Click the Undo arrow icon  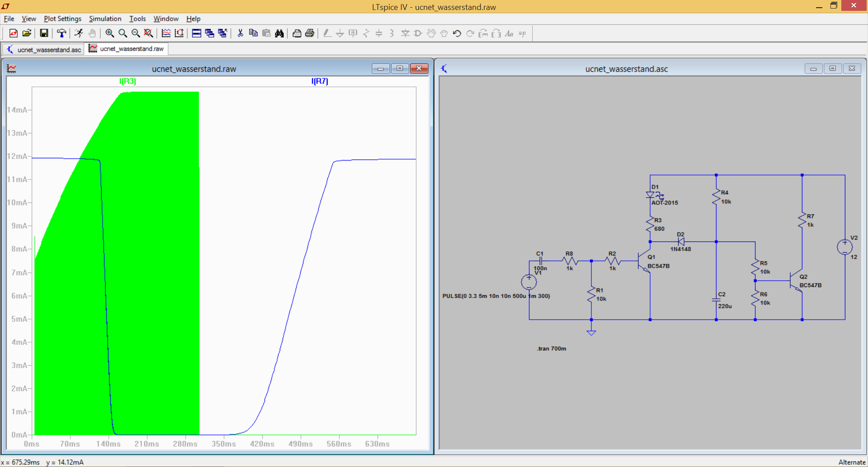click(457, 33)
